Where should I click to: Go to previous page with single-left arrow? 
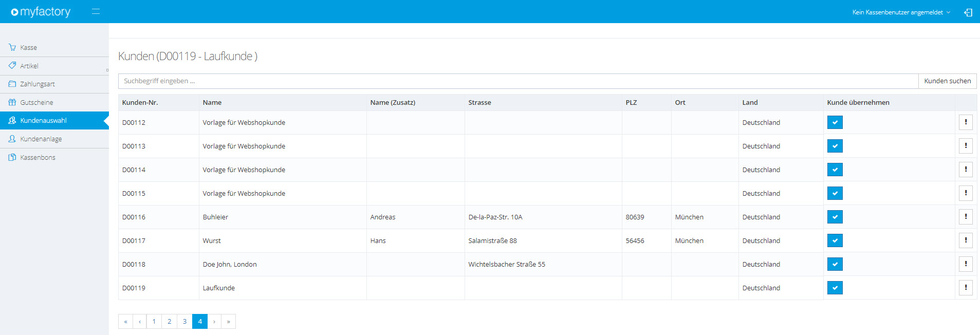coord(139,322)
